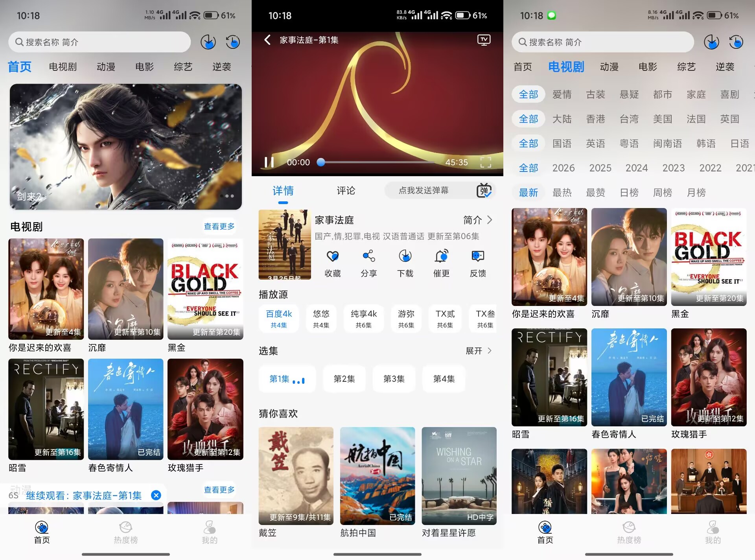Toggle the 弹 danmaku switch icon
The image size is (755, 560).
(x=484, y=191)
